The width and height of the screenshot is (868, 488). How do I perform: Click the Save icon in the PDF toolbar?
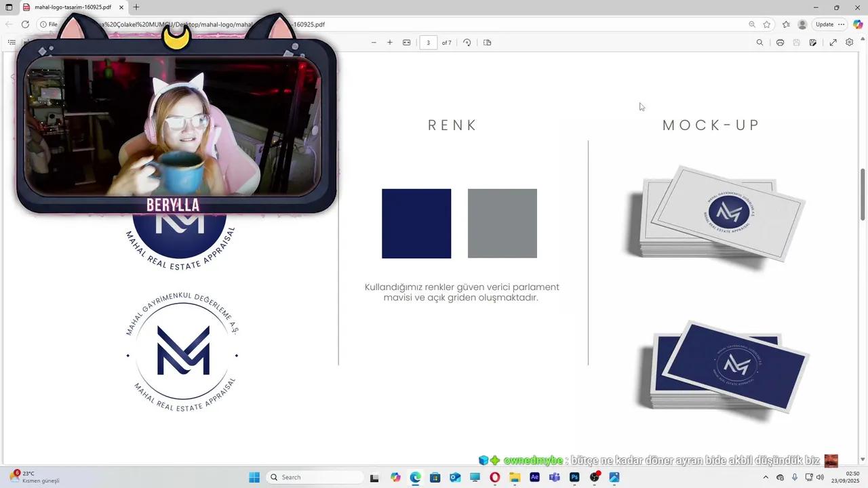tap(797, 43)
